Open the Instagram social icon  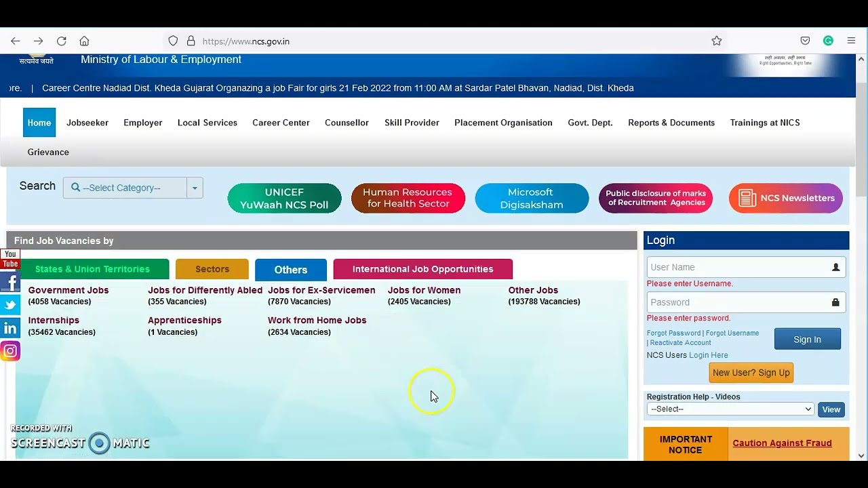pos(10,351)
